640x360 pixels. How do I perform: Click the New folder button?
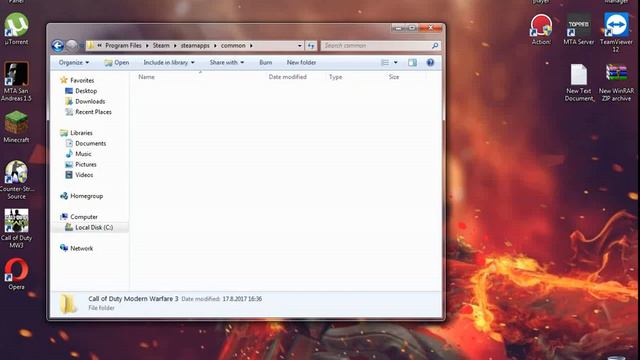coord(301,62)
